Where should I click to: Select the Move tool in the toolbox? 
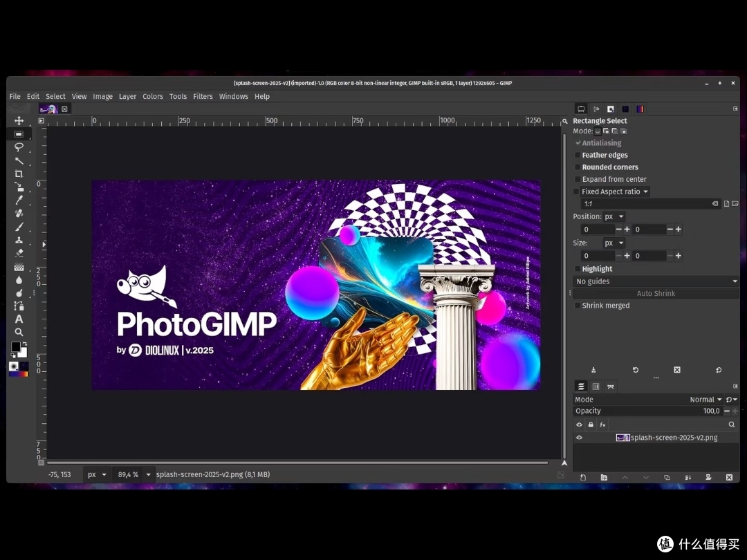[19, 120]
